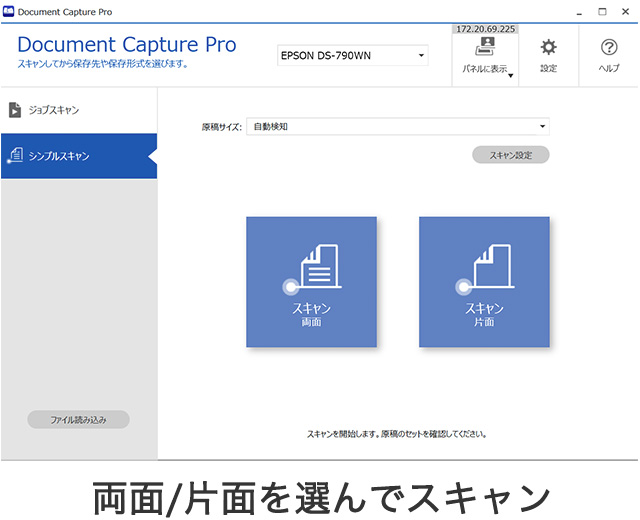Close the Document Capture Pro window

click(626, 11)
